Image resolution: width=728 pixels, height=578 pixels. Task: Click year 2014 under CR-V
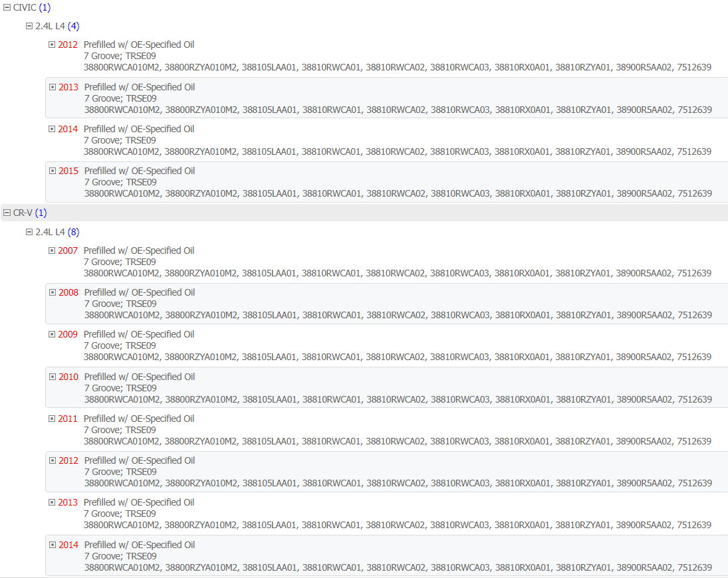[x=68, y=545]
